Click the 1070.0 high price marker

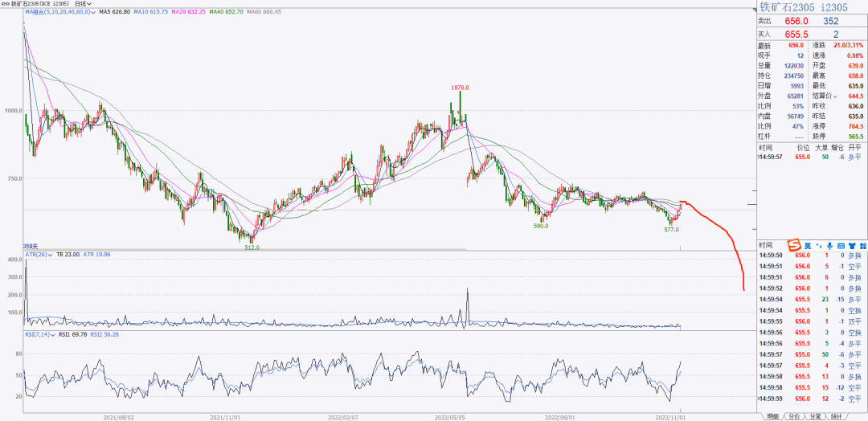tap(460, 88)
